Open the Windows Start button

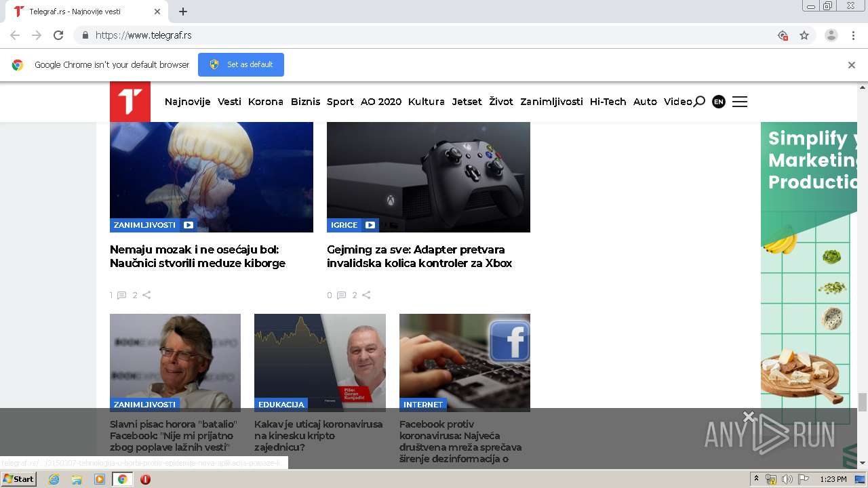tap(19, 479)
